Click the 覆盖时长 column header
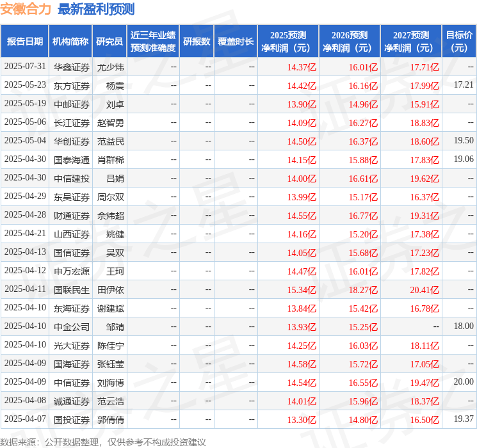This screenshot has width=477, height=448. coord(236,42)
